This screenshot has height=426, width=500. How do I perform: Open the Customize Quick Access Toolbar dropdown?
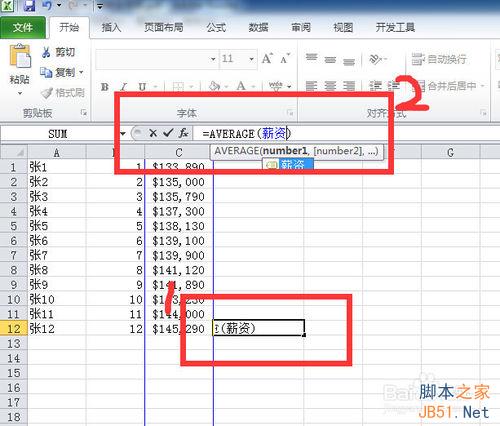click(99, 6)
